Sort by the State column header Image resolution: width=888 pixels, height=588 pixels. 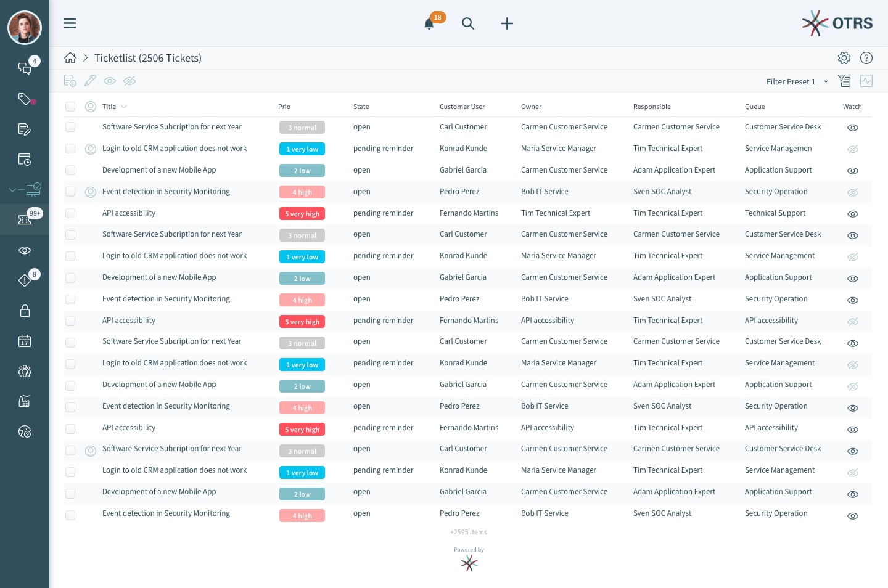click(361, 107)
